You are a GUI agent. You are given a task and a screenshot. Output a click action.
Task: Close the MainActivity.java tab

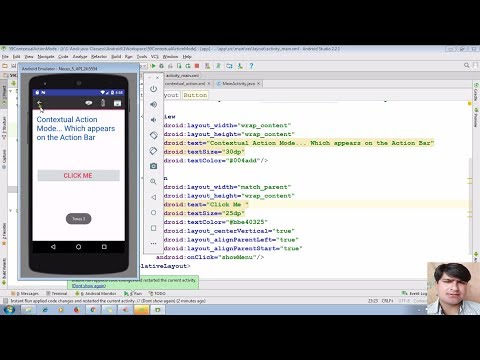(259, 84)
